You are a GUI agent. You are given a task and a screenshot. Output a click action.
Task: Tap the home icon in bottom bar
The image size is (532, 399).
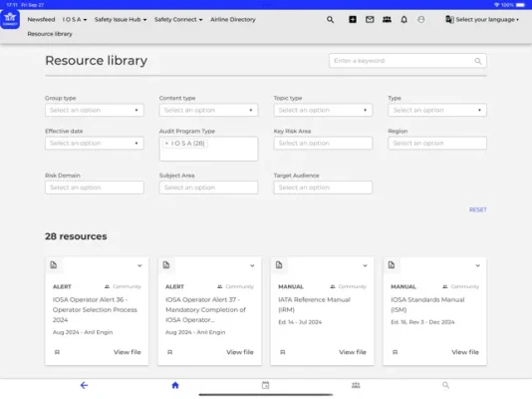point(175,385)
